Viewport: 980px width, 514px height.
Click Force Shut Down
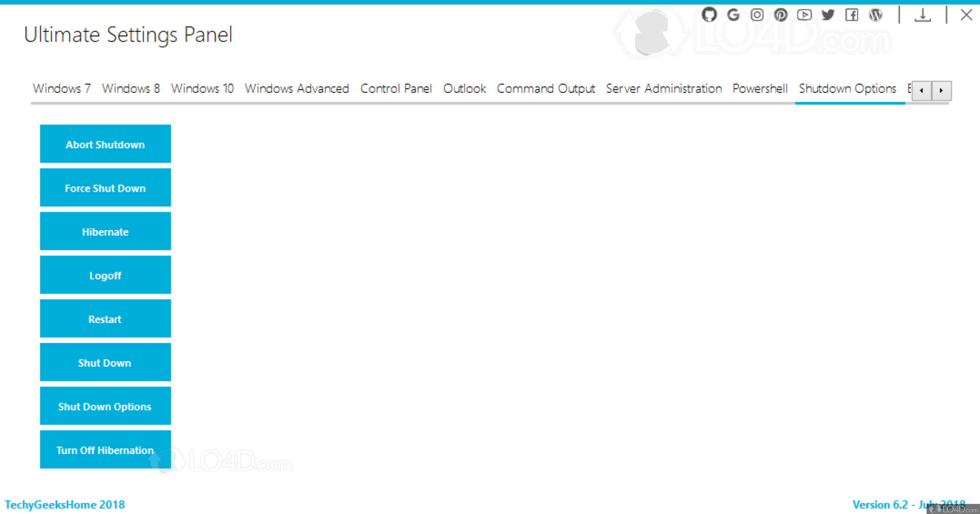coord(105,187)
